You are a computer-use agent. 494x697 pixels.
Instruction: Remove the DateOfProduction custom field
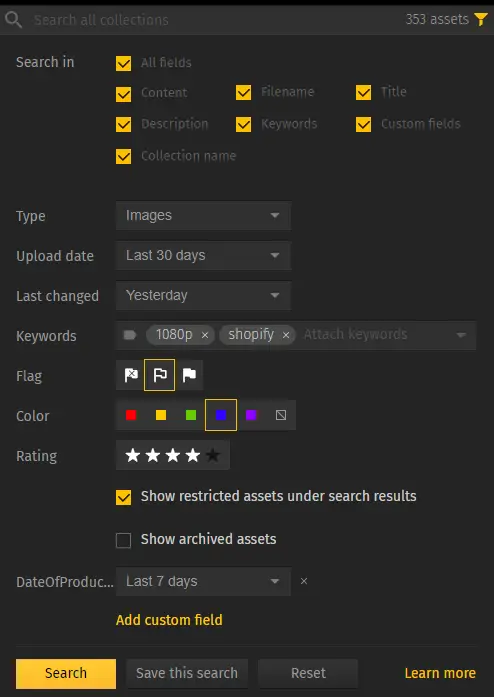(304, 581)
